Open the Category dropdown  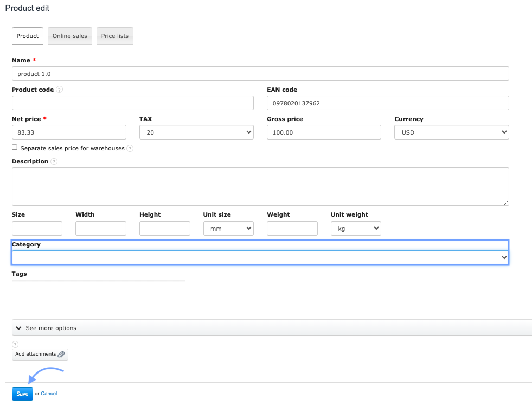coord(260,257)
